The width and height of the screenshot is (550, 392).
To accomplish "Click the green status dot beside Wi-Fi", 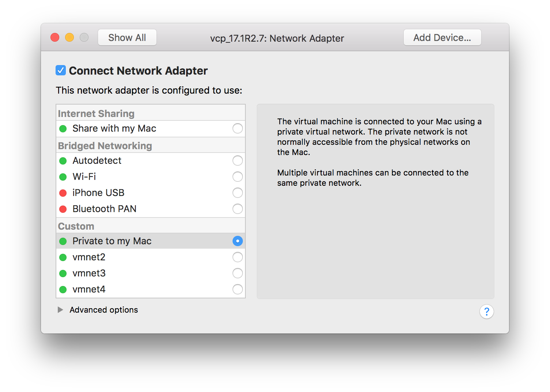I will 63,177.
